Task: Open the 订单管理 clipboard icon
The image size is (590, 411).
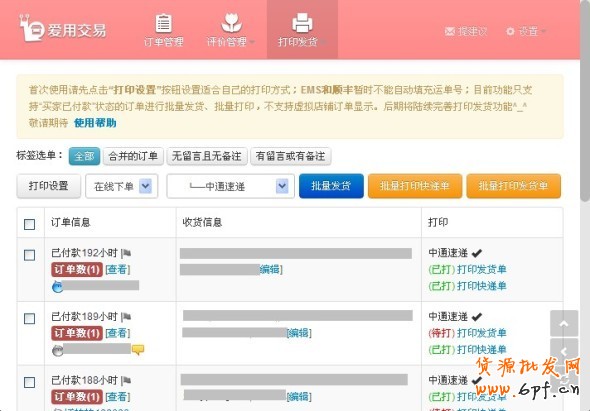Action: point(163,23)
